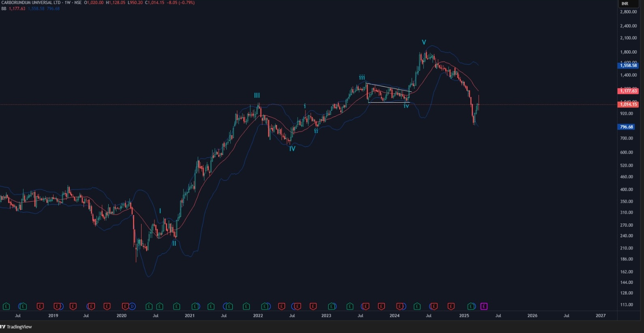Click the CARBORUNDUM UNIVERSAL LTD symbol title

click(31, 2)
